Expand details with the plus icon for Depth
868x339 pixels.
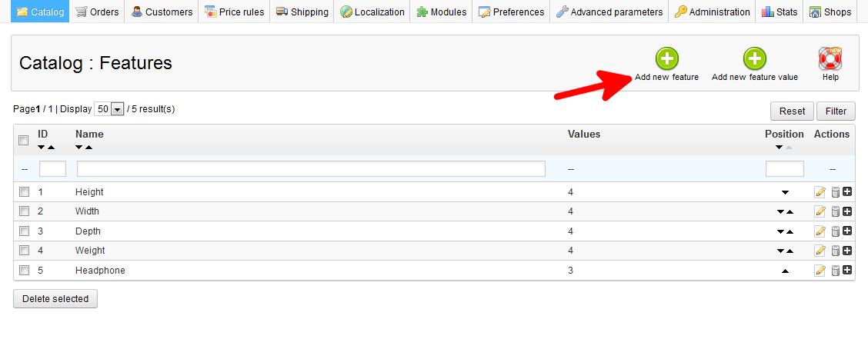point(847,231)
